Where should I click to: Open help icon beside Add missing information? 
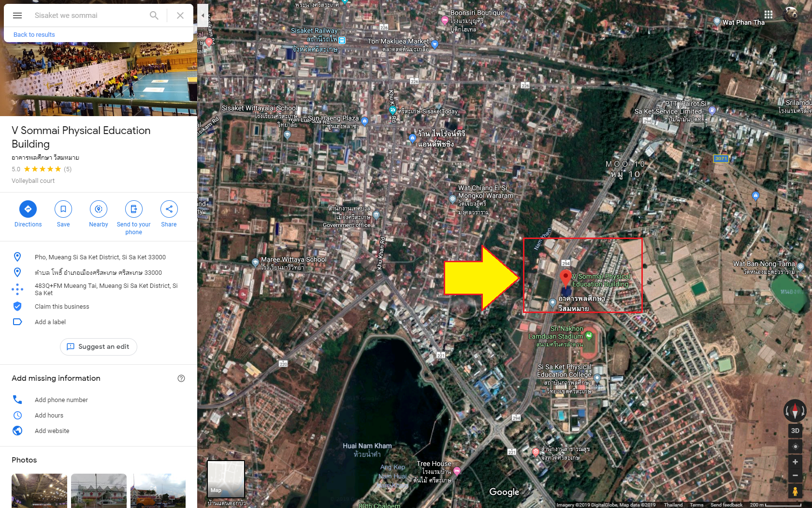(181, 378)
